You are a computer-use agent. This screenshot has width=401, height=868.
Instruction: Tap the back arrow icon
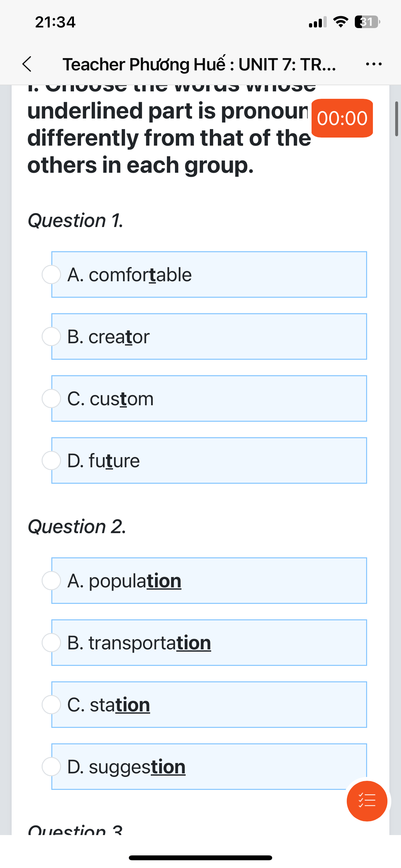(27, 64)
